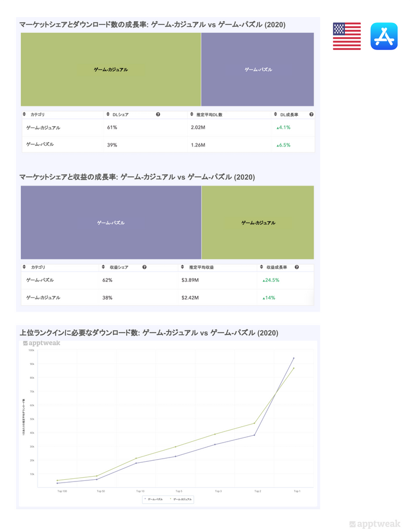Image resolution: width=413 pixels, height=532 pixels.
Task: Click the 4.1% growth rate value
Action: (x=283, y=128)
